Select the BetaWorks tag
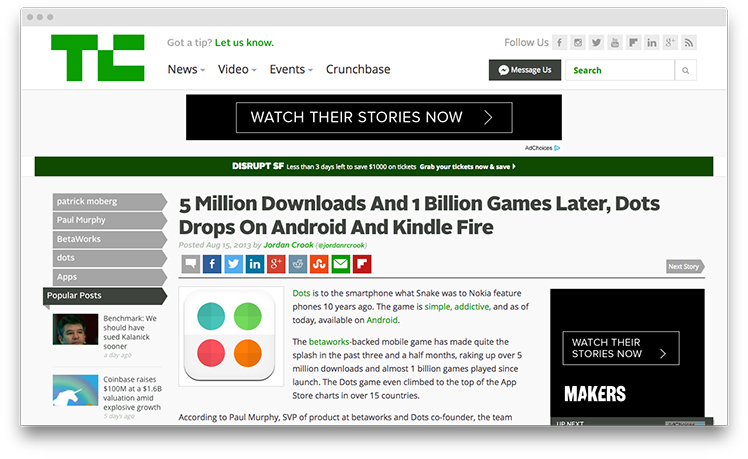Viewport: 748px width, 459px height. pyautogui.click(x=110, y=239)
